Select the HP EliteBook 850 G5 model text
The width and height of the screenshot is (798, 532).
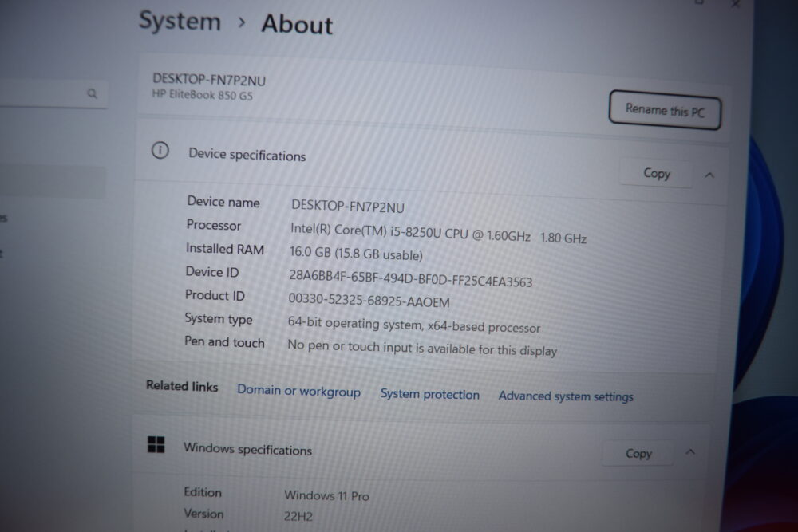[x=203, y=95]
